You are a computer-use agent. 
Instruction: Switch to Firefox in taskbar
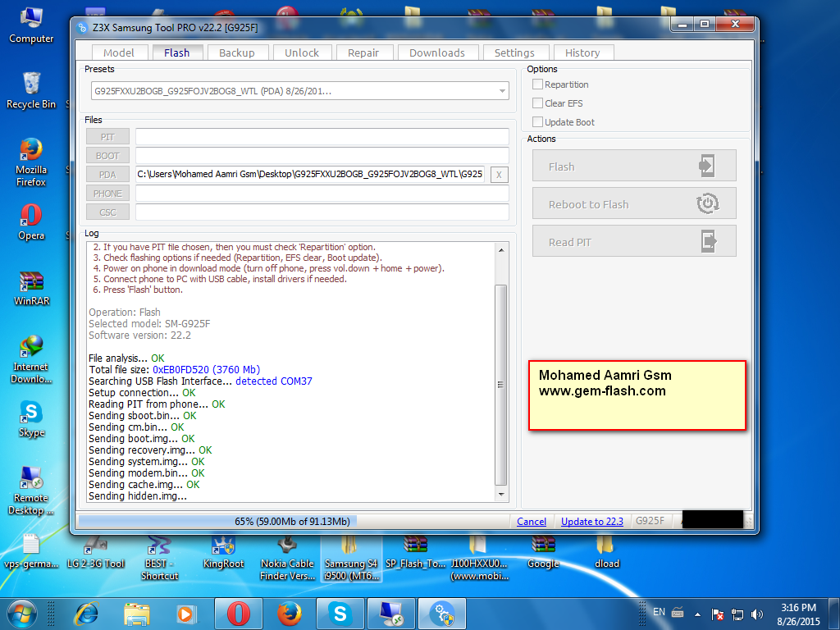point(290,614)
